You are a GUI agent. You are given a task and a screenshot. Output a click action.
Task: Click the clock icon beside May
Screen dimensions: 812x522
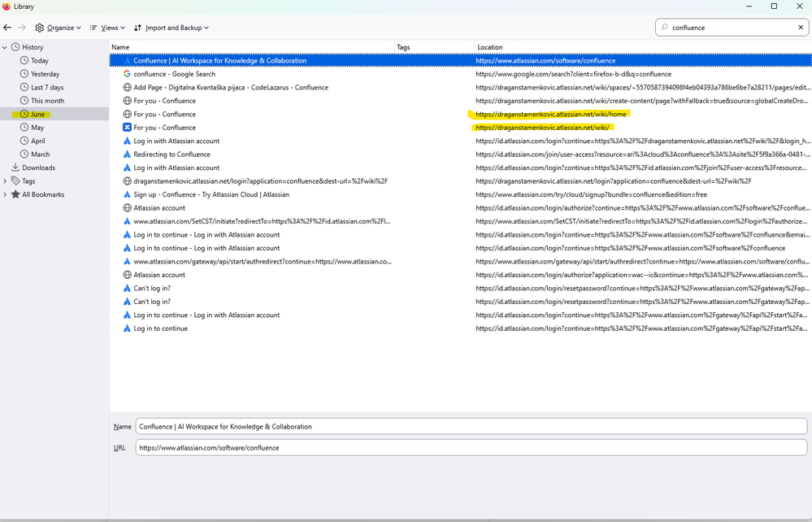pyautogui.click(x=24, y=128)
